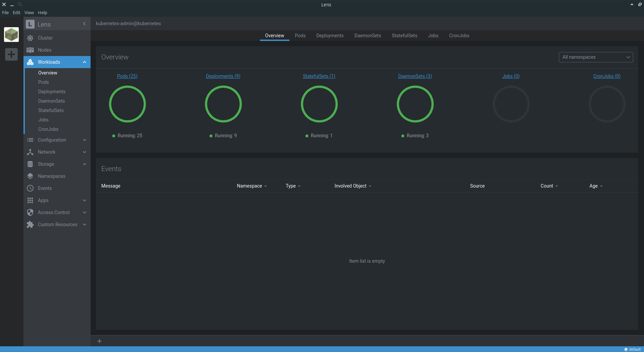Screen dimensions: 644x352
Task: Click the Apps grid icon
Action: (x=30, y=200)
